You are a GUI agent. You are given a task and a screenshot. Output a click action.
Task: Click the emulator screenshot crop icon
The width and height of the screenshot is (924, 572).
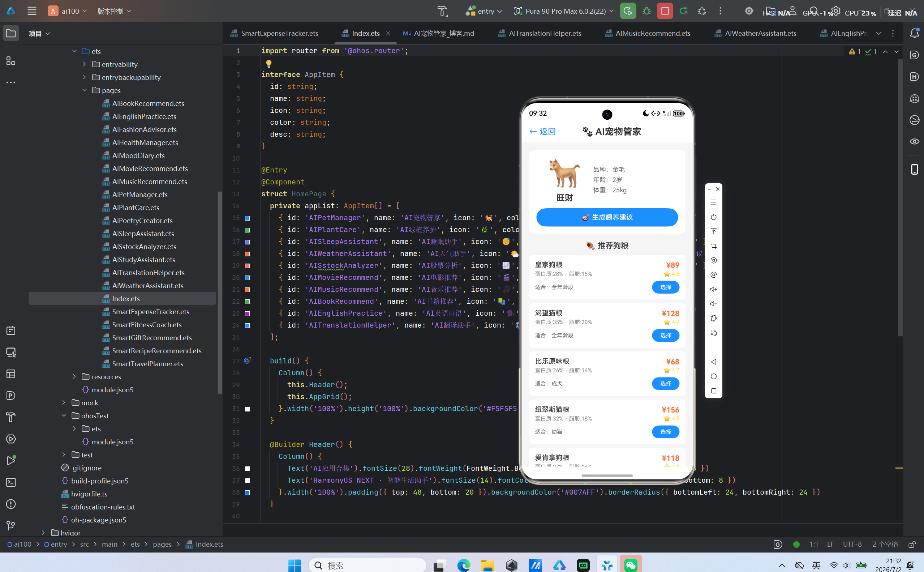click(713, 246)
